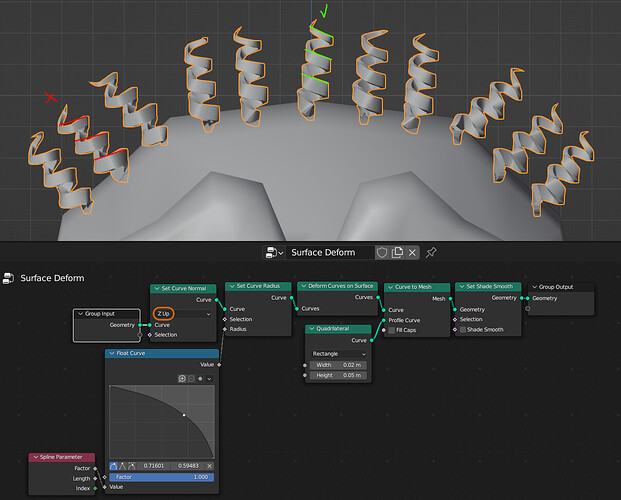This screenshot has height=500, width=621.
Task: Click the Quadrilateral Curve output socket
Action: 371,340
